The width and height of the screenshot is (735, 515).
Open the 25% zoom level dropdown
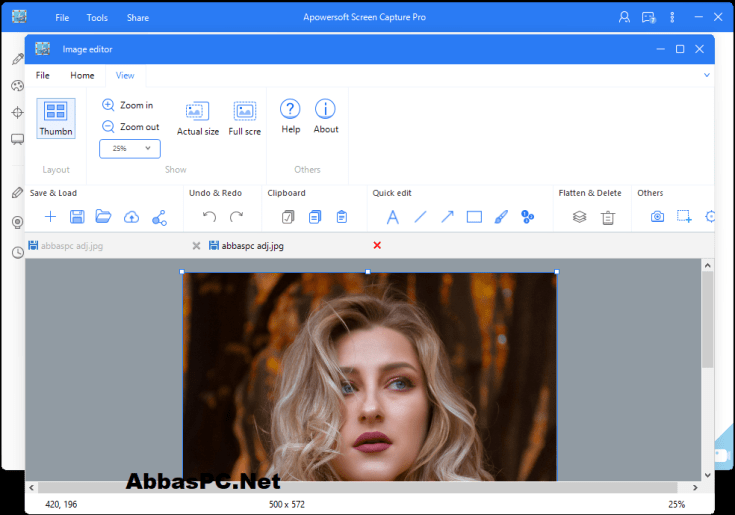coord(130,149)
